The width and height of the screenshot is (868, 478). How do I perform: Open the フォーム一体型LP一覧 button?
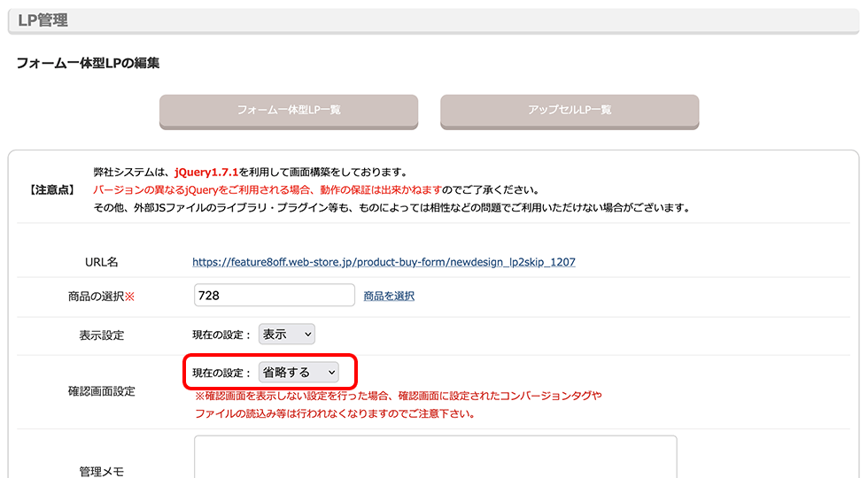click(289, 112)
